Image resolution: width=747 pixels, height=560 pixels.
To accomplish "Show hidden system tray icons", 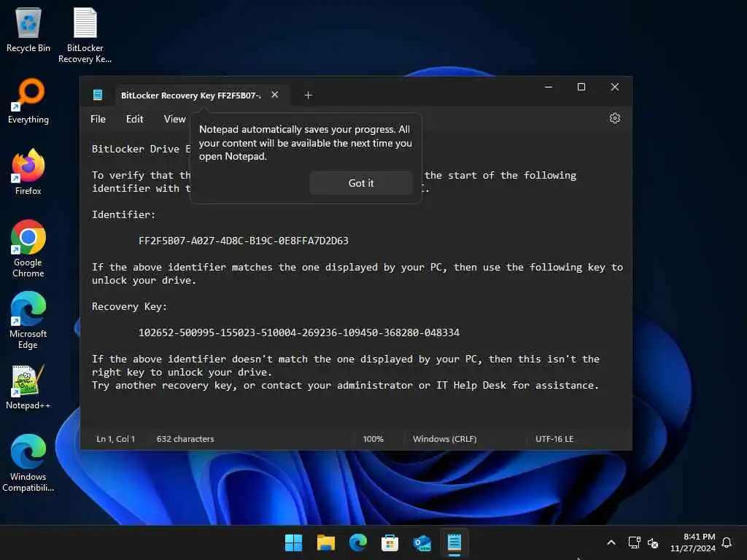I will (611, 542).
